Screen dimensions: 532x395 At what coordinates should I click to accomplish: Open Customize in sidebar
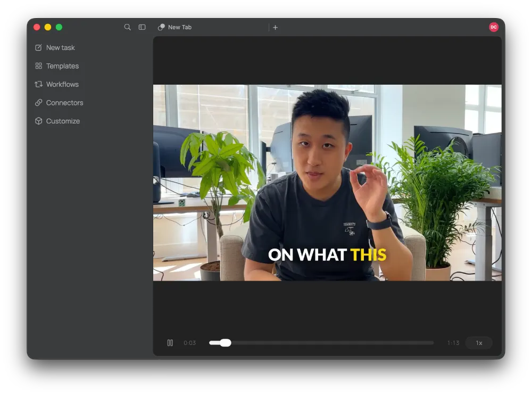(x=63, y=121)
